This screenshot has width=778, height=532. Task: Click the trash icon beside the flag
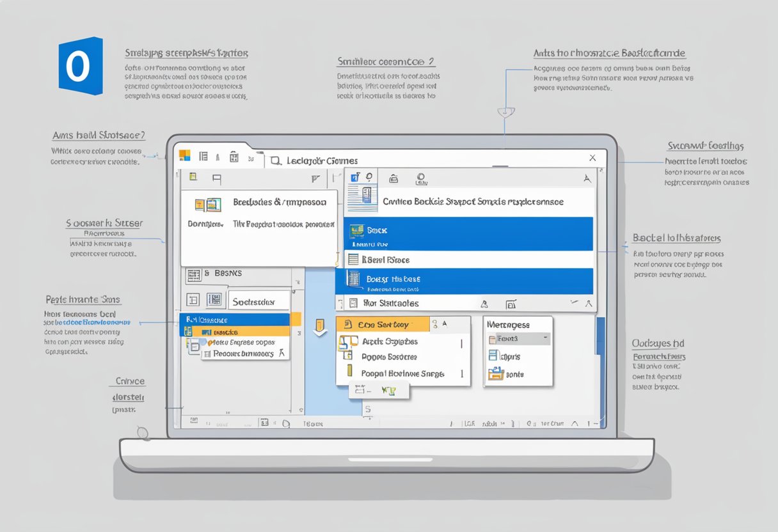coord(511,302)
